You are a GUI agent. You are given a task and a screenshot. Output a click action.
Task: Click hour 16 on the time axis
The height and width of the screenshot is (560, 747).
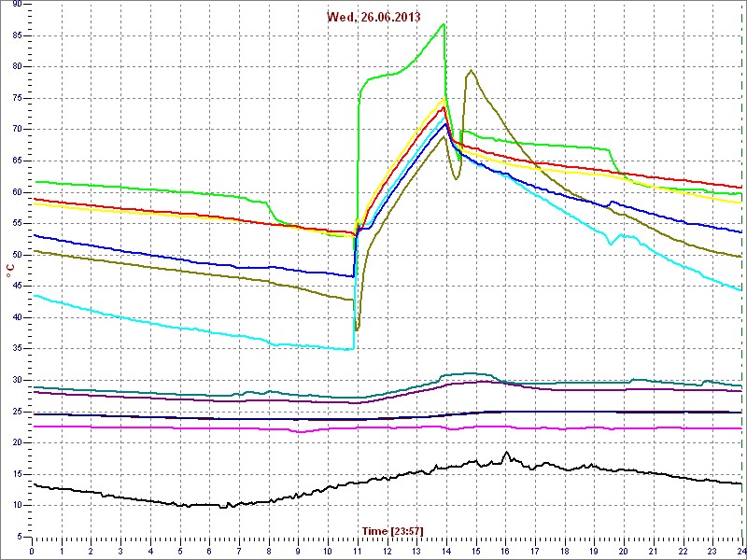pos(504,552)
